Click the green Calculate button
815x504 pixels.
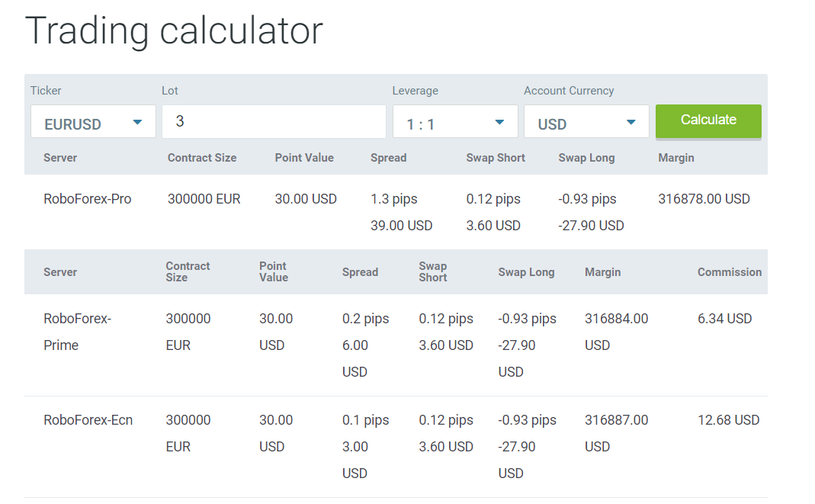(x=708, y=121)
